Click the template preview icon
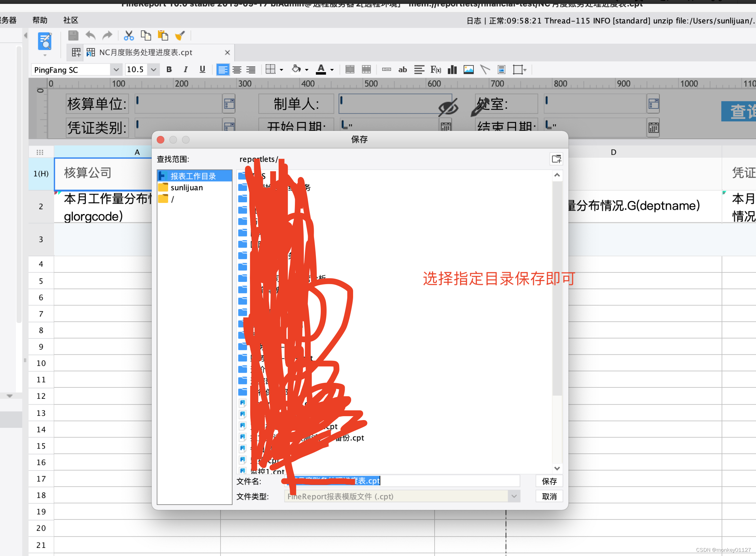 click(45, 41)
